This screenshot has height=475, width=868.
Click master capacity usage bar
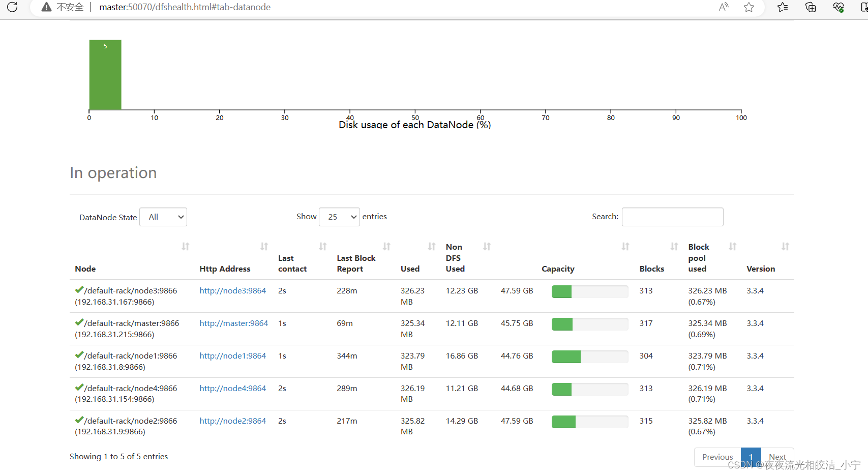point(590,324)
